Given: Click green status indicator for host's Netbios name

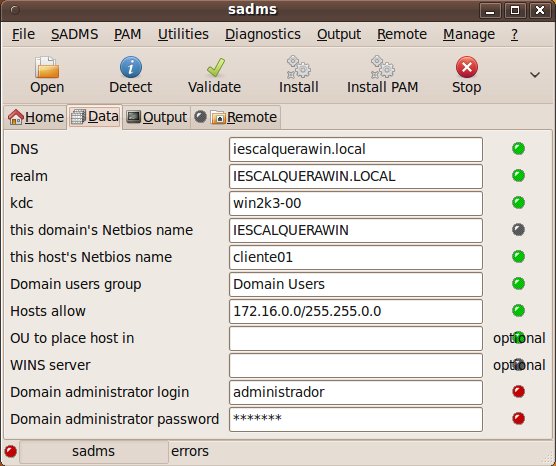Looking at the screenshot, I should (518, 256).
